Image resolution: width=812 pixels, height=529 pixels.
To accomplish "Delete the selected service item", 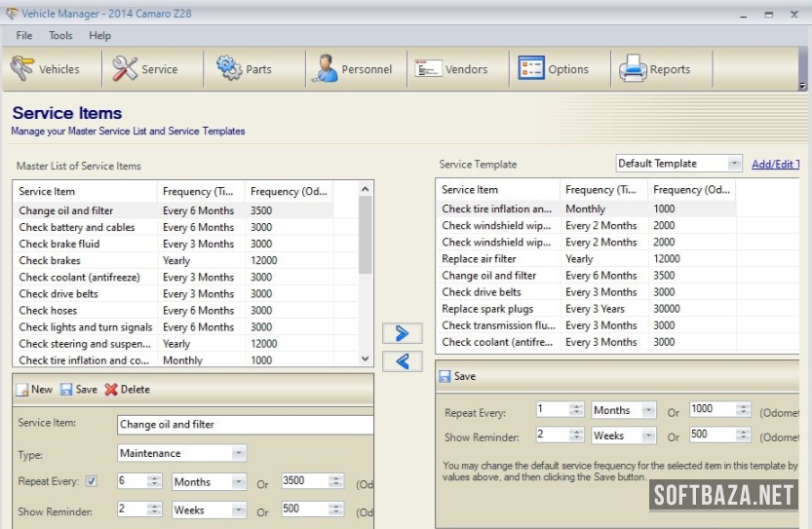I will 127,389.
